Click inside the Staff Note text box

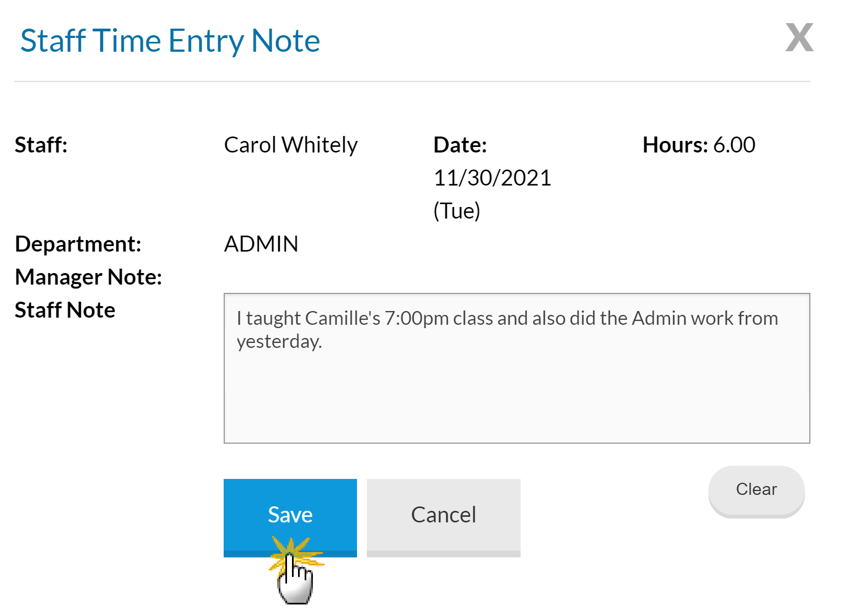click(x=516, y=391)
